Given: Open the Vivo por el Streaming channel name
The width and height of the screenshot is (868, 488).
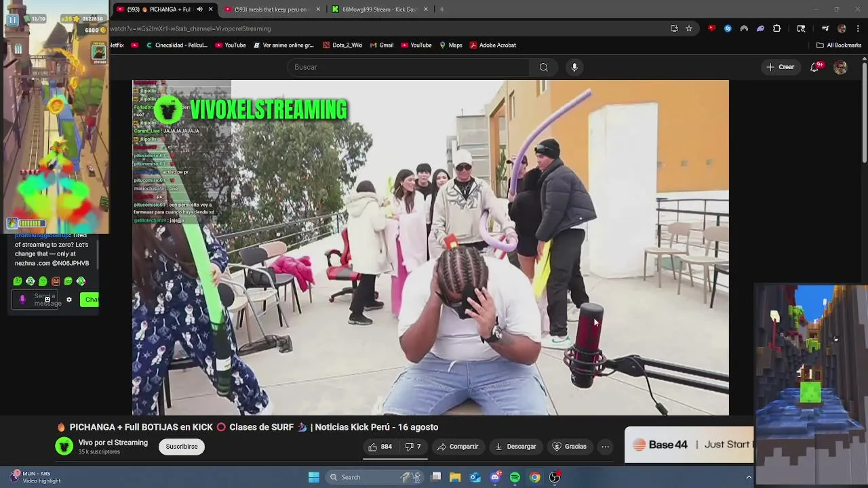Looking at the screenshot, I should (x=113, y=443).
